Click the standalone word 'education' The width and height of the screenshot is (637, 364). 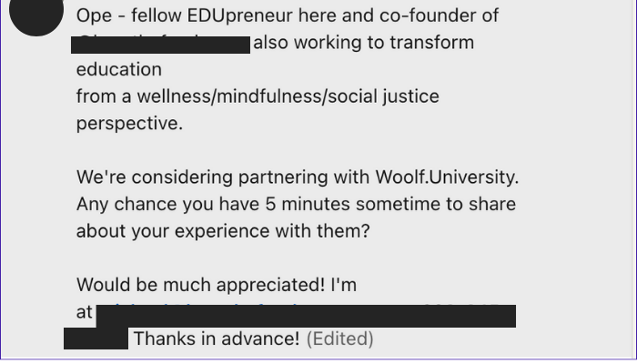pos(118,69)
